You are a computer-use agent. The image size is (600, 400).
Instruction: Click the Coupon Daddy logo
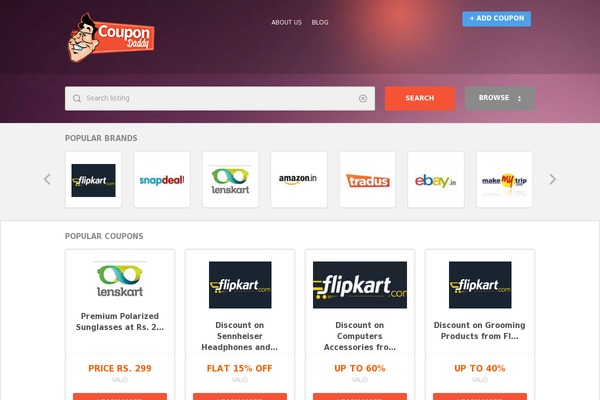tap(111, 38)
